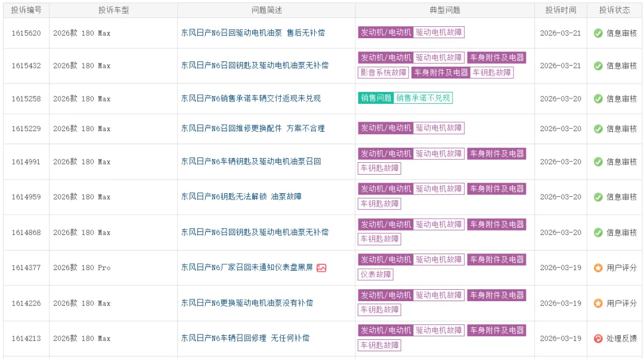The height and width of the screenshot is (359, 644).
Task: Click the 投诉状态 column header
Action: click(x=615, y=10)
